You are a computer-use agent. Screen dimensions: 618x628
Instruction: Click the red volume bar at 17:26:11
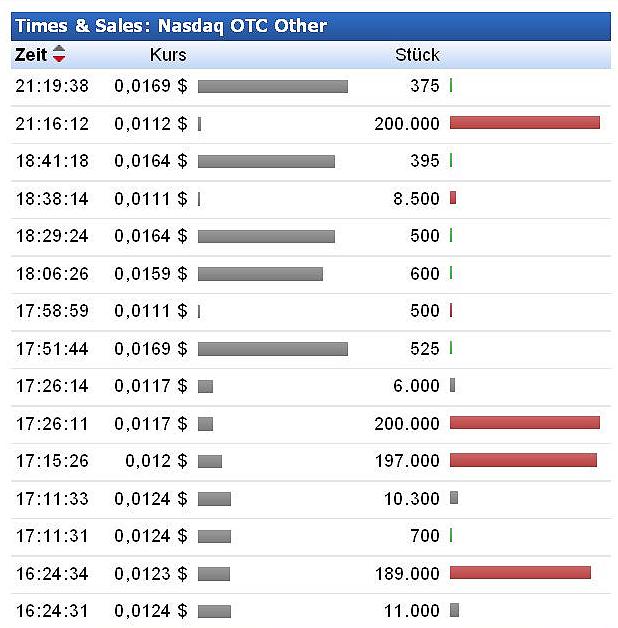coord(525,423)
